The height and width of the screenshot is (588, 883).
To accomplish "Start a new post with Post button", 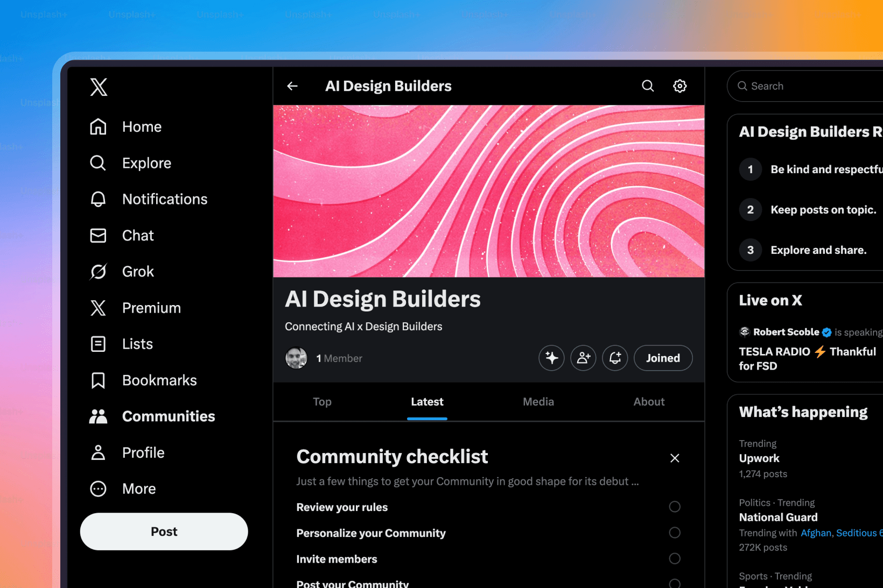I will click(x=164, y=531).
